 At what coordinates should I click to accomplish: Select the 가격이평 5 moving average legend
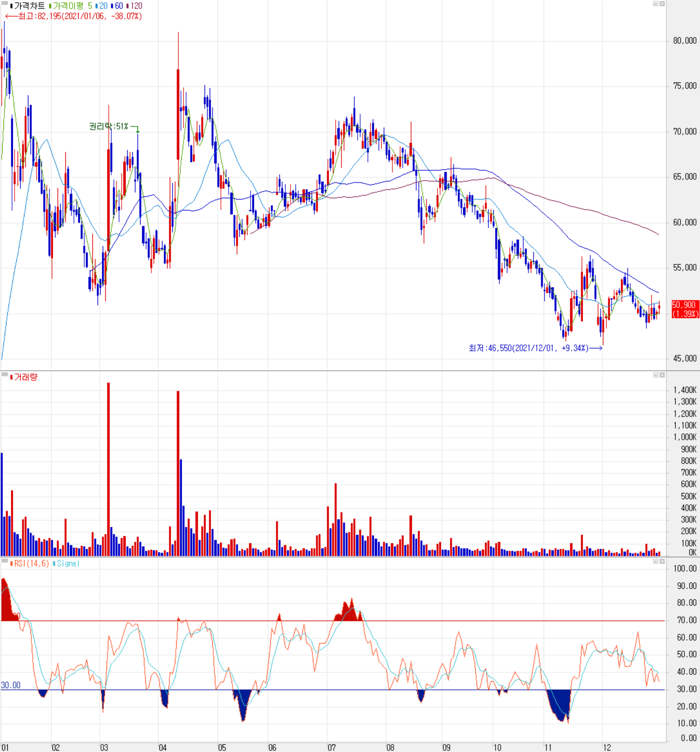tap(71, 6)
